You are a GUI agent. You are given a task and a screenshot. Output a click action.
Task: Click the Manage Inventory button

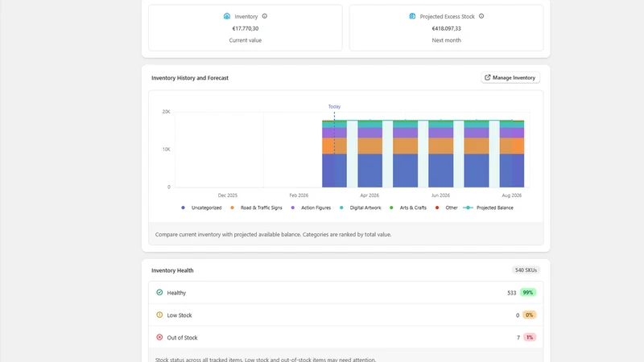click(x=510, y=77)
